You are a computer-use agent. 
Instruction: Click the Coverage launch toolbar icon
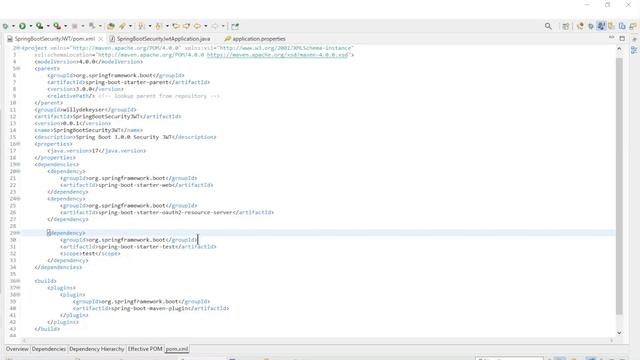40,26
